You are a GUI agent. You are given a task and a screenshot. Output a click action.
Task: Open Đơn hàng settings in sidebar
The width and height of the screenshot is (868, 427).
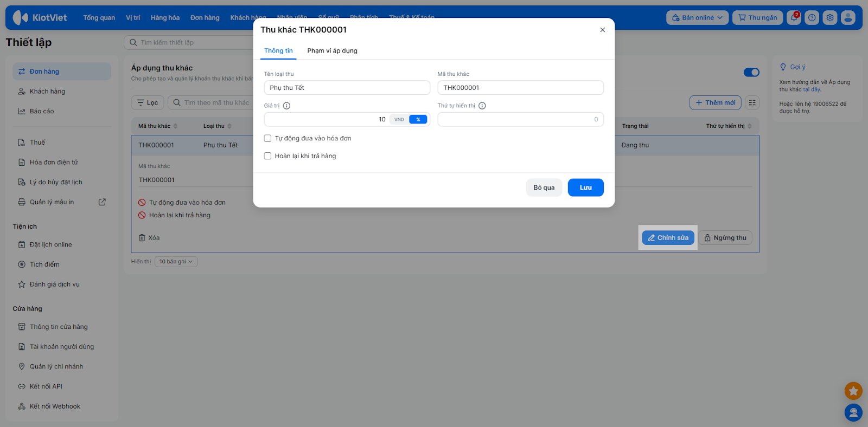(x=62, y=72)
